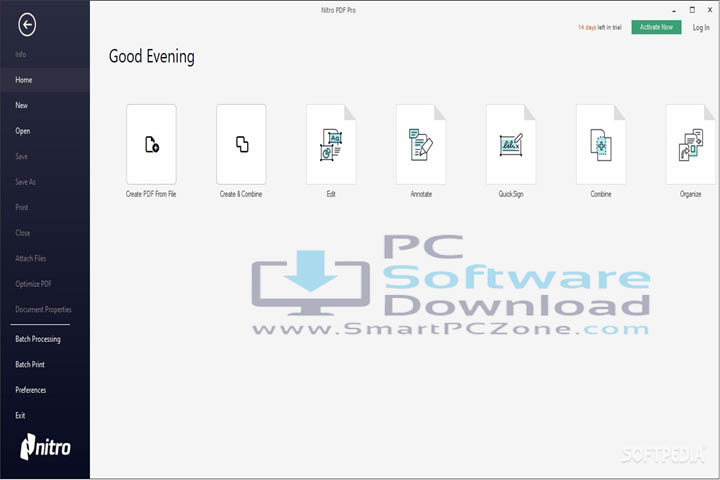Choose Optimize PDF in the sidebar
Screen dimensions: 720x480
tap(34, 284)
